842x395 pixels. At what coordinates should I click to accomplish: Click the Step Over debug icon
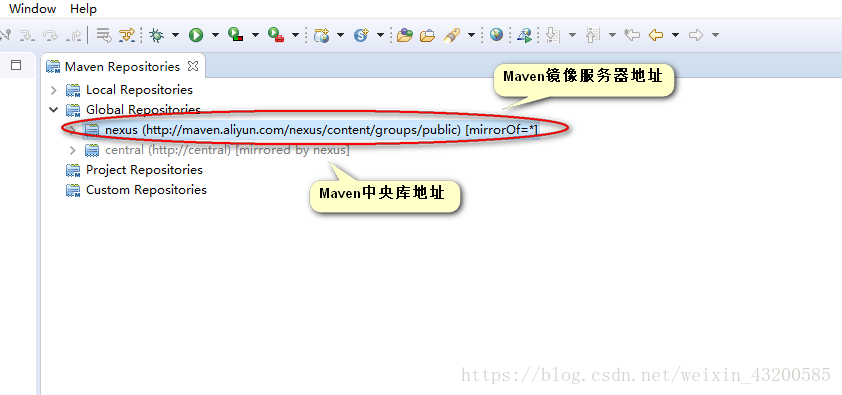click(x=50, y=35)
